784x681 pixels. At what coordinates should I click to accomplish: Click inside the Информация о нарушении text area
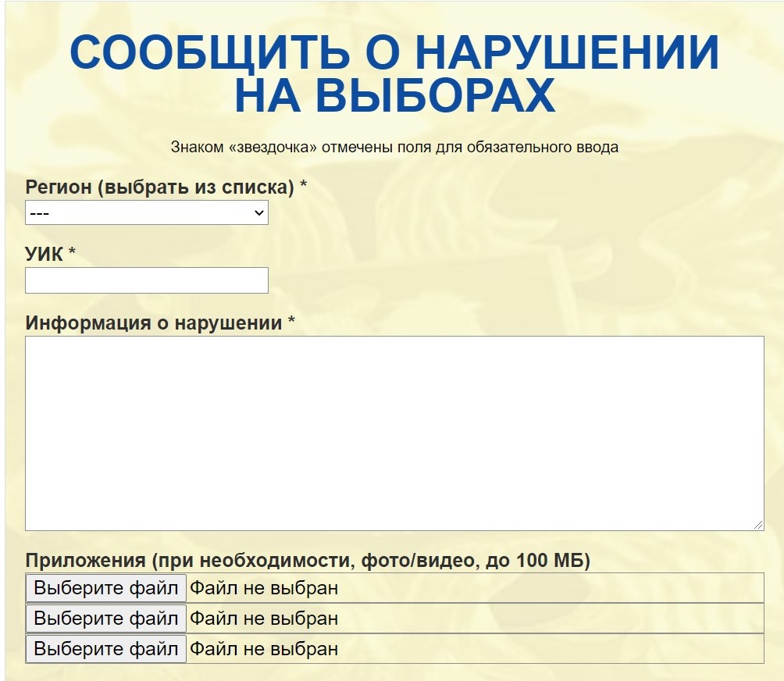point(394,433)
